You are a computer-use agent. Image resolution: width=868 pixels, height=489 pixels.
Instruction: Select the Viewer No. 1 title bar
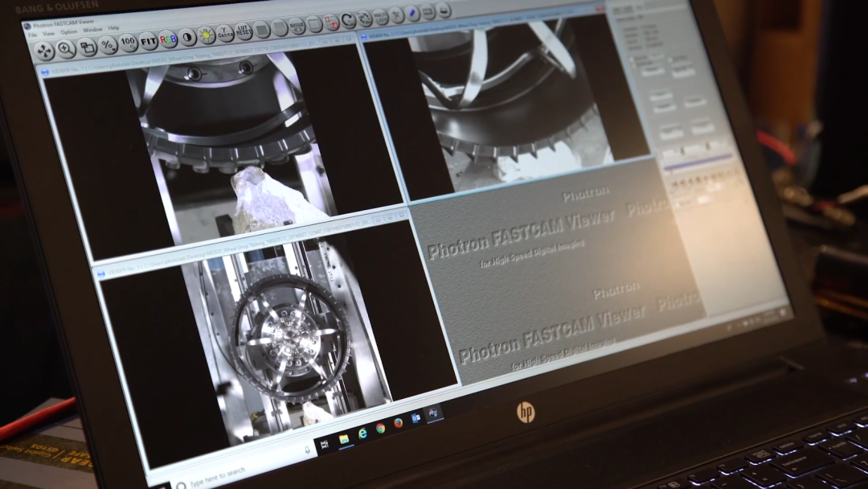tap(199, 56)
